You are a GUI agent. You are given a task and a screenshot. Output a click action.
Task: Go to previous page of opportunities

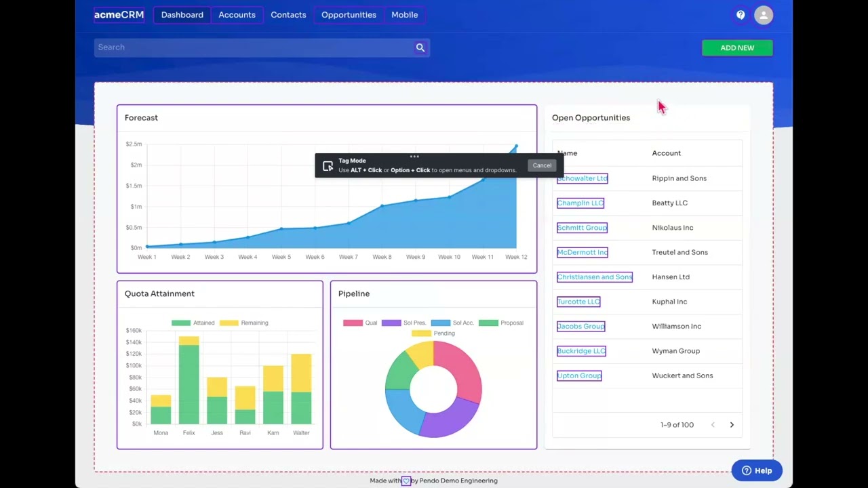(x=713, y=425)
